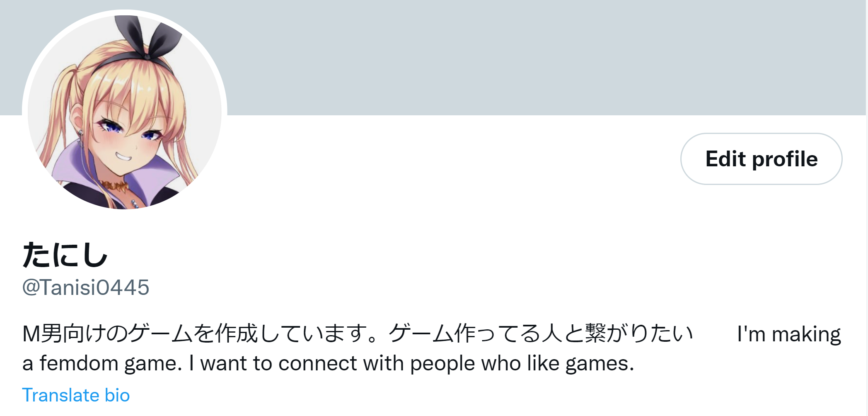Select the display name たにし

65,255
